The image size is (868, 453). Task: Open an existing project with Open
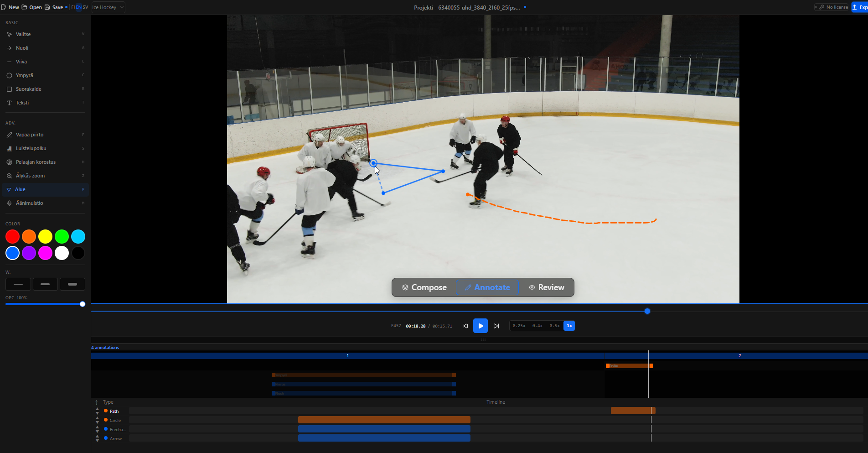[31, 7]
